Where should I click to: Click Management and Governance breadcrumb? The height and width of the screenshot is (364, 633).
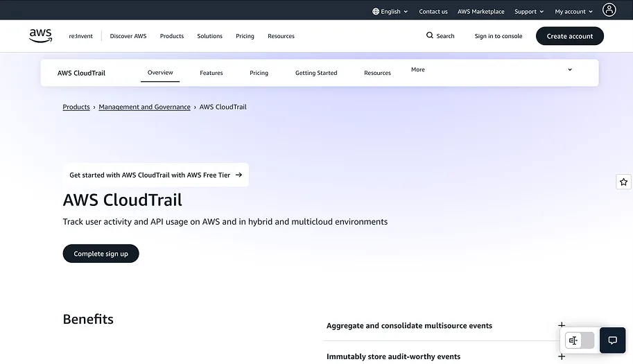pyautogui.click(x=144, y=107)
